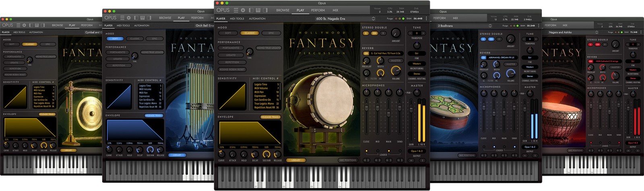The height and width of the screenshot is (191, 644).
Task: Adjust the Reverb Volume knob in center window
Action: 396,71
